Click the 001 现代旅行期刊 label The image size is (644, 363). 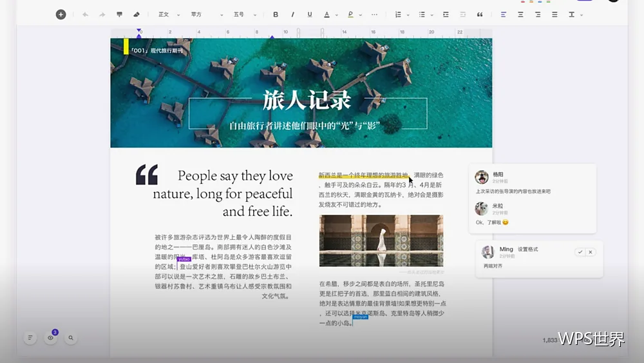(x=157, y=50)
